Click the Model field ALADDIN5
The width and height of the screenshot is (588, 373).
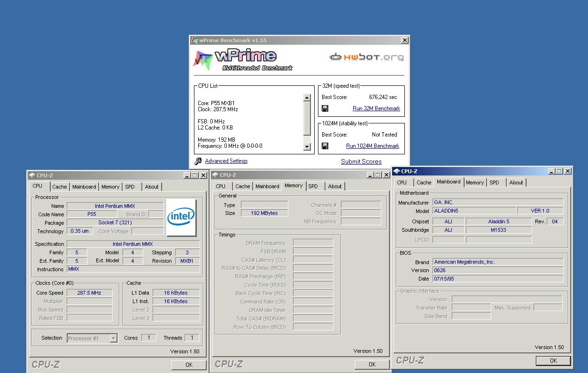(474, 211)
